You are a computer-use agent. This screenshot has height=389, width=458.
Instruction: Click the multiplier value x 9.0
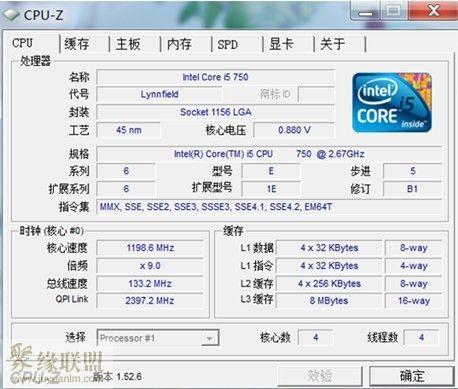click(x=150, y=266)
